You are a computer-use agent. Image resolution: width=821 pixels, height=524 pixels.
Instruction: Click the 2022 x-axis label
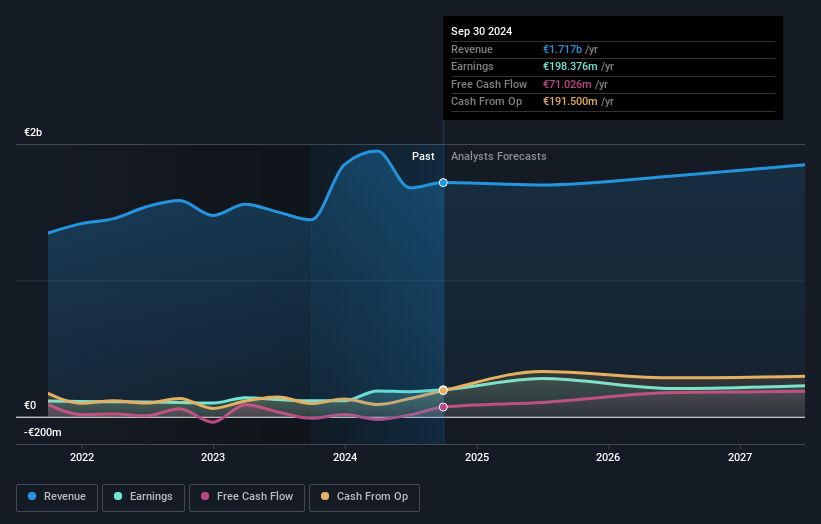(x=82, y=458)
